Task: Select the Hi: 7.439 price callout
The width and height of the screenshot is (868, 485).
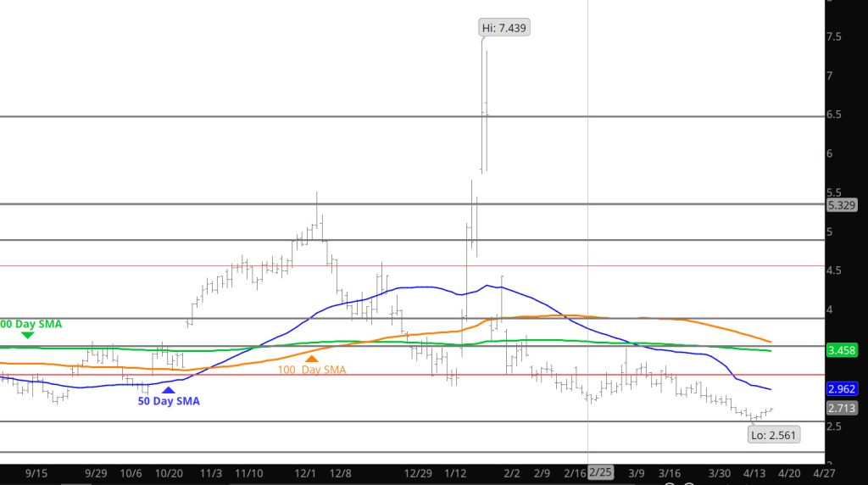Action: [505, 28]
